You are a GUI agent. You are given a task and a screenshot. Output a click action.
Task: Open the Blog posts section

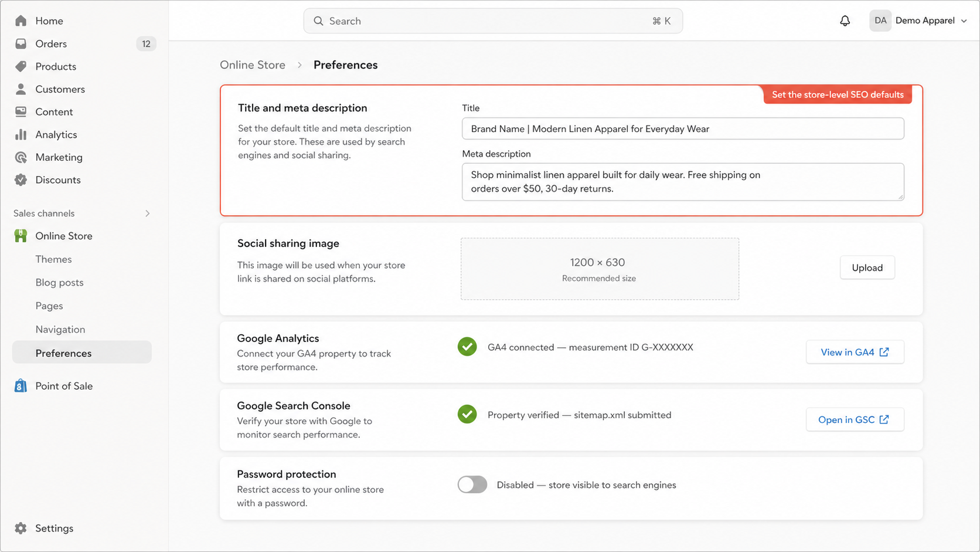coord(59,282)
